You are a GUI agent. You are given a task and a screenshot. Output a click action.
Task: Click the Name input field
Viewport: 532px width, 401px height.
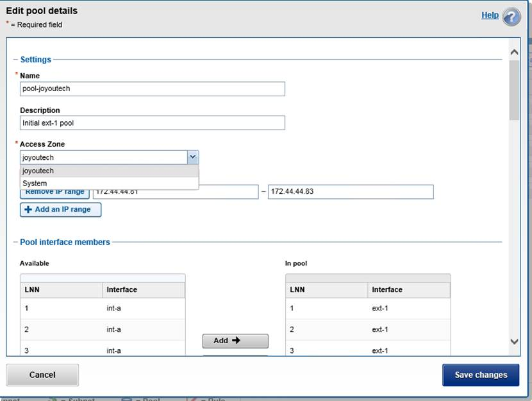pyautogui.click(x=152, y=89)
